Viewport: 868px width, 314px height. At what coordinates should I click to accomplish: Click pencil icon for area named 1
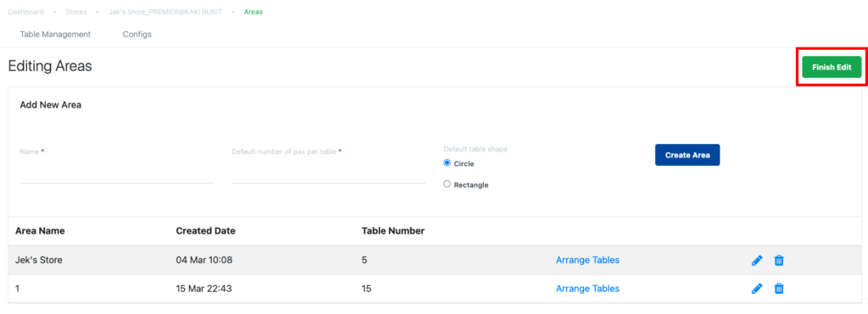(x=757, y=289)
